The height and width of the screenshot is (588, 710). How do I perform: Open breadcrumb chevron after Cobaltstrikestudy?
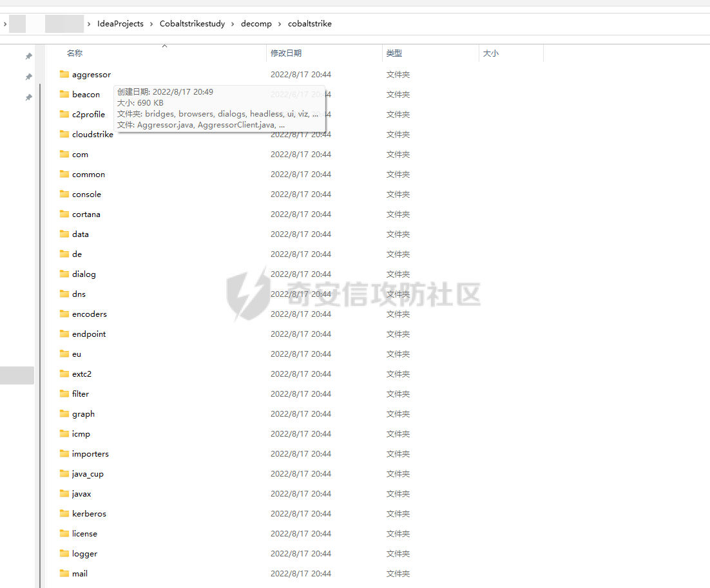coord(233,24)
